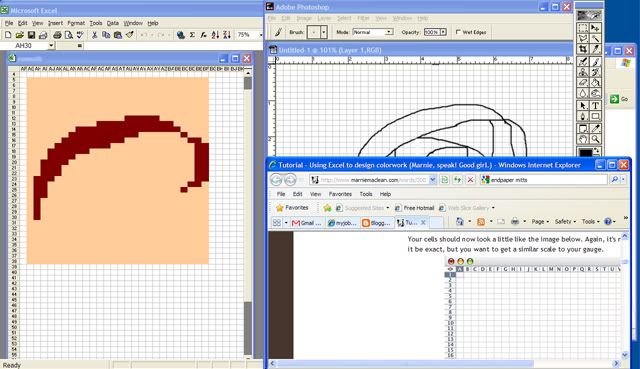This screenshot has height=369, width=640.
Task: Click Excel's Sort Ascending icon
Action: tap(215, 35)
